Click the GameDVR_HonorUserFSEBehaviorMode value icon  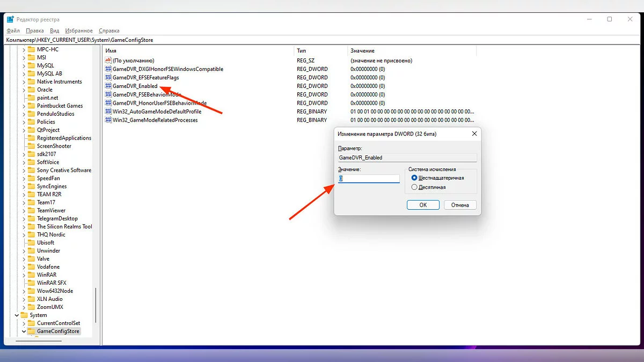coord(108,103)
